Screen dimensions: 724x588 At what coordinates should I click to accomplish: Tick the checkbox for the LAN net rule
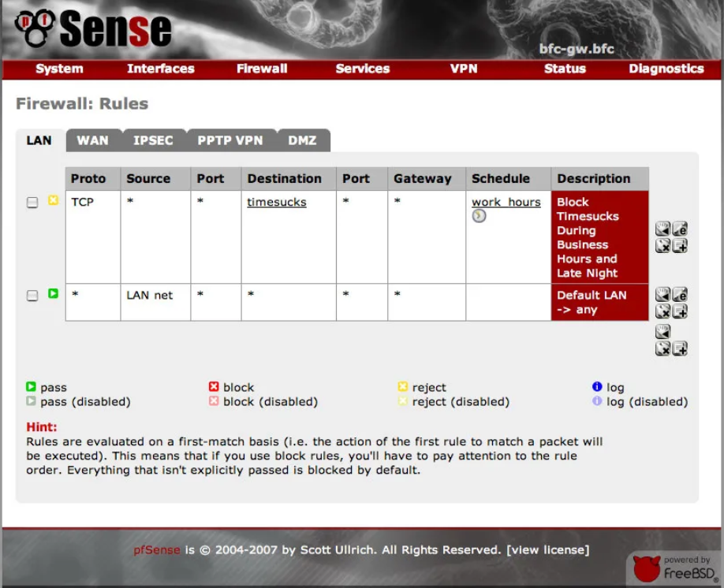tap(32, 296)
